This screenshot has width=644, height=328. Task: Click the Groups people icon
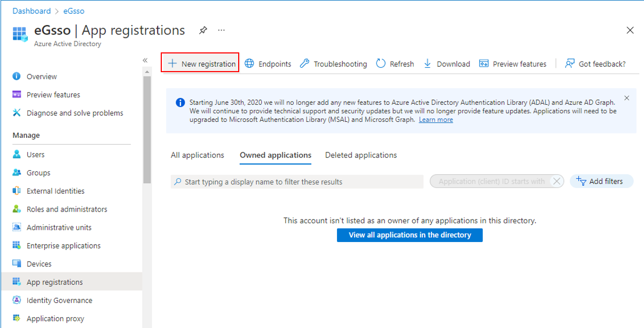click(x=17, y=173)
